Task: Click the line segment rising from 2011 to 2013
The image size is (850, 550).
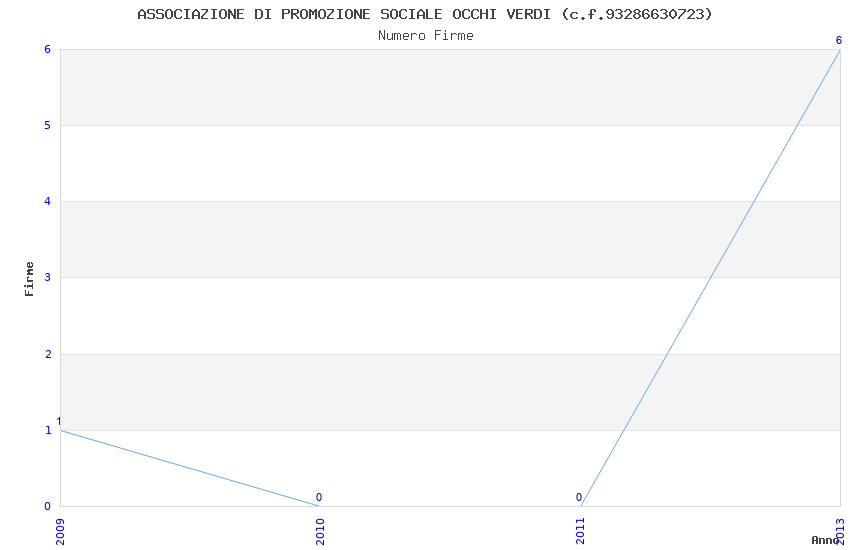Action: (x=710, y=278)
